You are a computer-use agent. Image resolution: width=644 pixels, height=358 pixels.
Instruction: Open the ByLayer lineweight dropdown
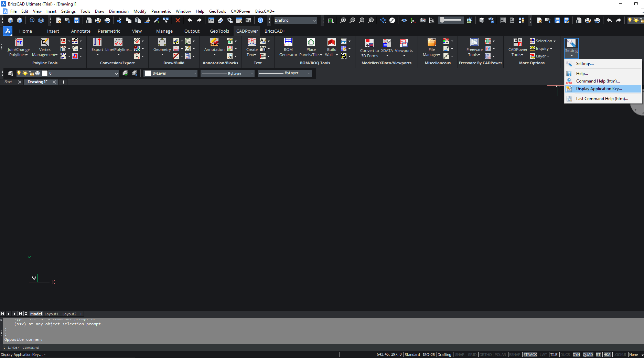pos(285,73)
